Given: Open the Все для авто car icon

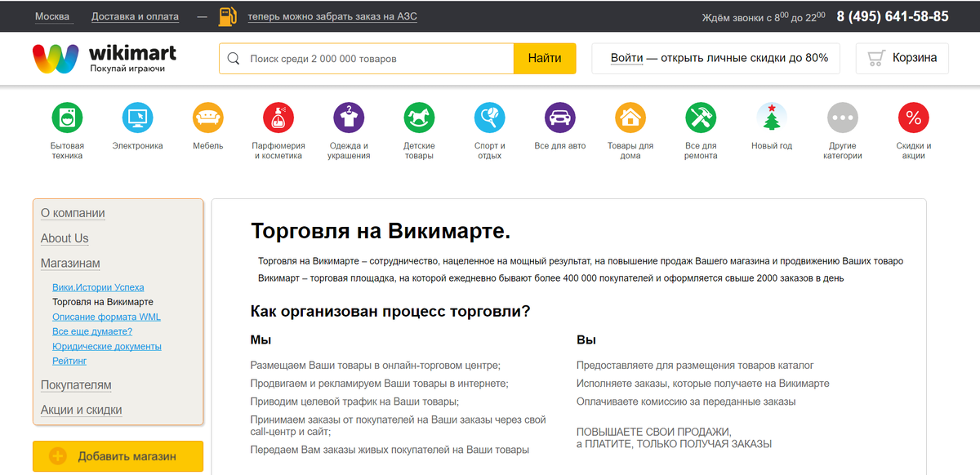Looking at the screenshot, I should point(560,118).
